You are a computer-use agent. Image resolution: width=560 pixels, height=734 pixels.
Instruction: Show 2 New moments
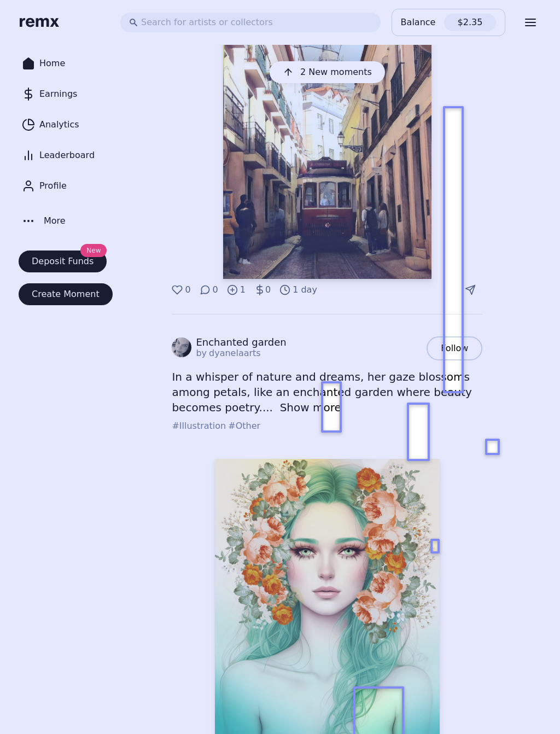327,72
